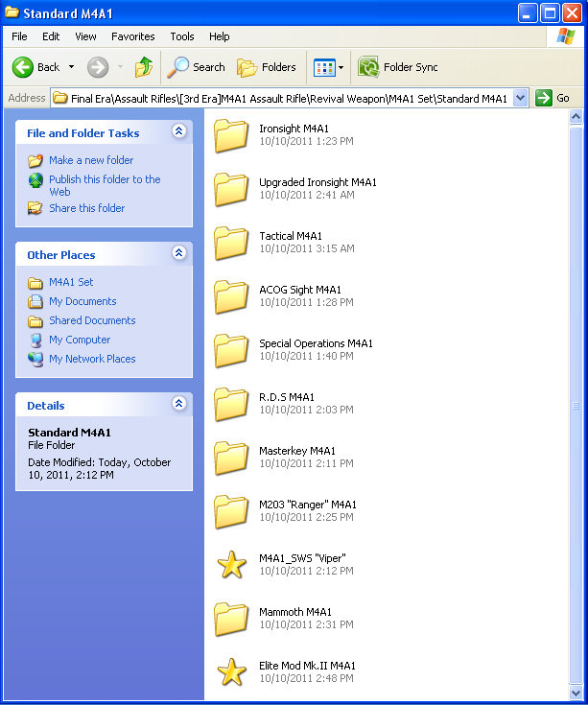Open the My Computer link

tap(80, 340)
